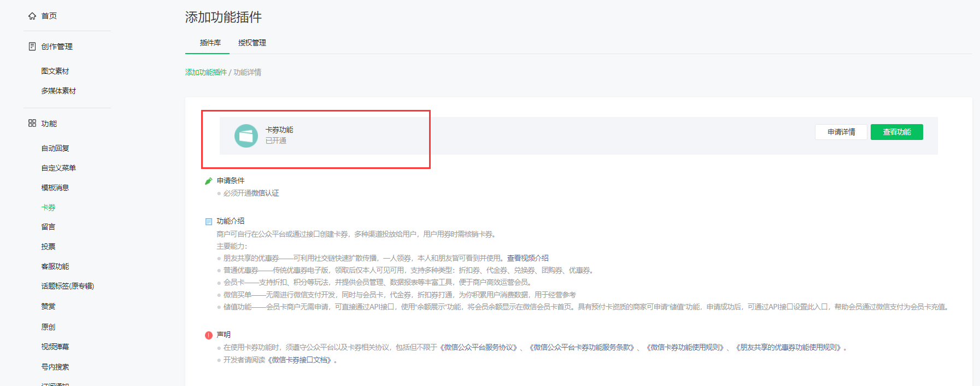Screen dimensions: 980x386
Task: Select 卡券 in the sidebar menu
Action: pos(49,207)
